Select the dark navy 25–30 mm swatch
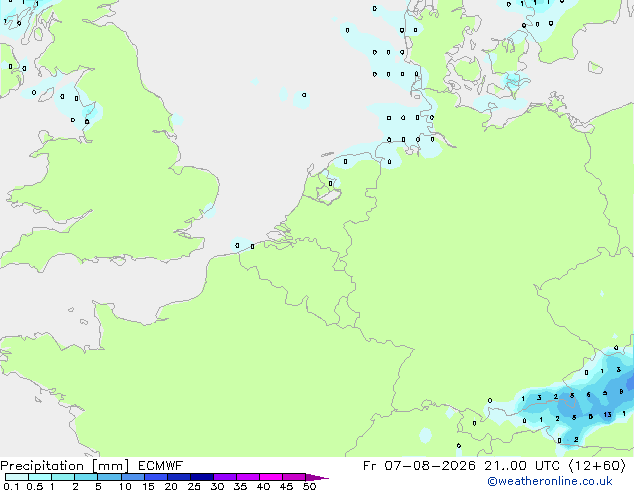Viewport: 634px width, 490px height. [202, 477]
